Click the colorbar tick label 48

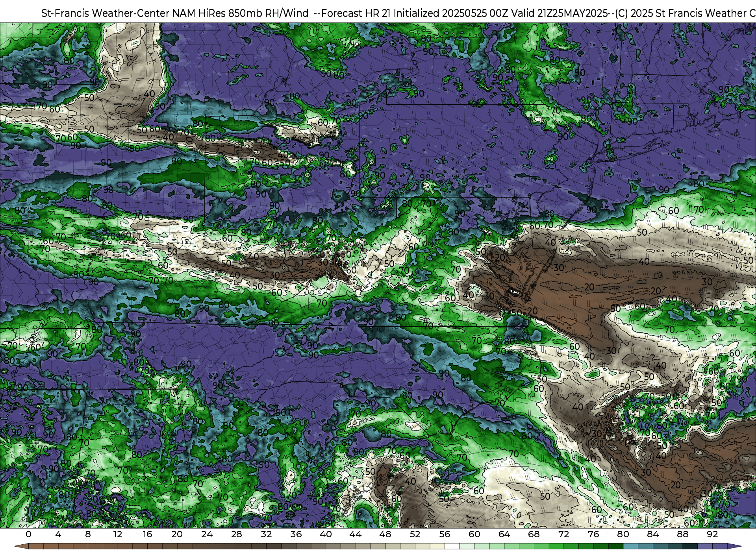point(385,534)
